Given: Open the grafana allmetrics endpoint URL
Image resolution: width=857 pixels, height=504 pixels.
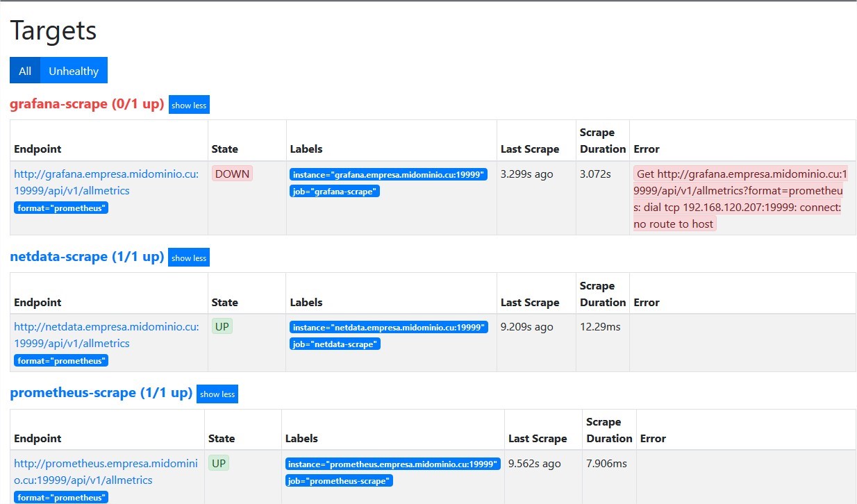Looking at the screenshot, I should tap(106, 182).
